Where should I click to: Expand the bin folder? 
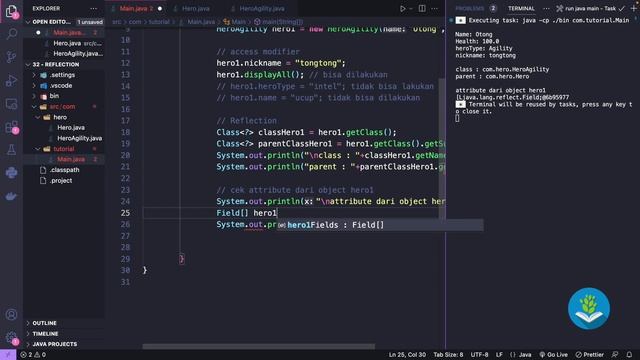34,96
